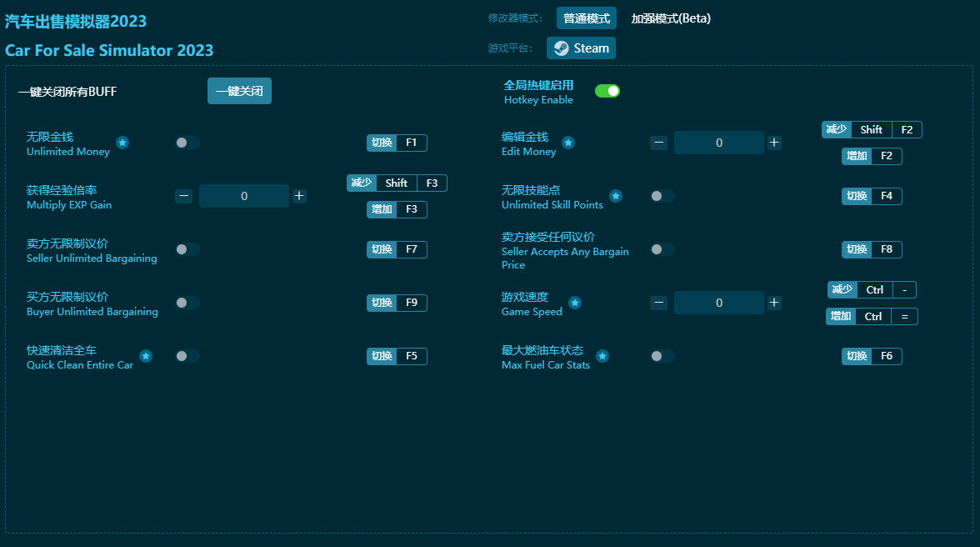The width and height of the screenshot is (980, 547).
Task: Click the Game Speed value input field
Action: [718, 303]
